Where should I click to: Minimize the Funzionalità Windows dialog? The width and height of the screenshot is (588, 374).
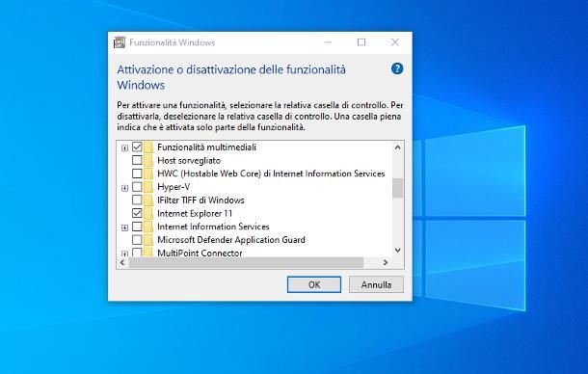click(x=328, y=42)
